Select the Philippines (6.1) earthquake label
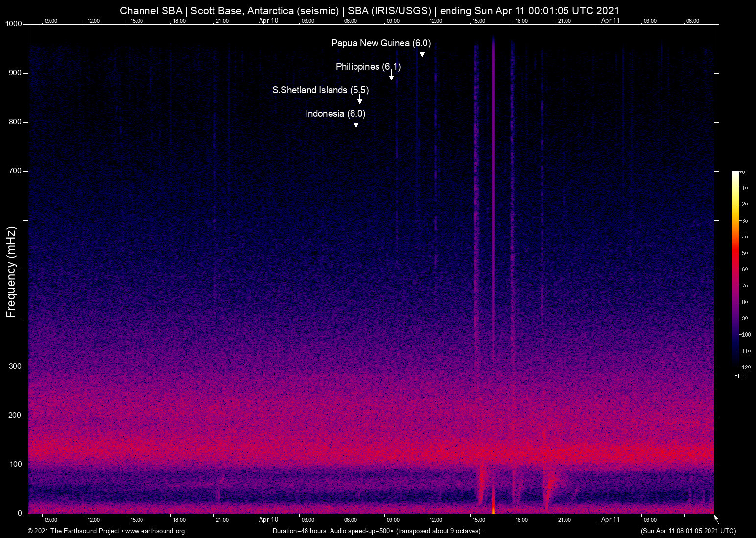This screenshot has height=538, width=756. (x=368, y=67)
